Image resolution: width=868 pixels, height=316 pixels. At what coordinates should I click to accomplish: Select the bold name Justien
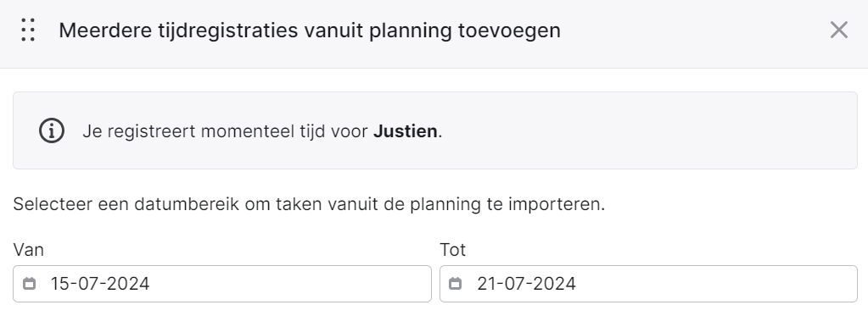(406, 131)
